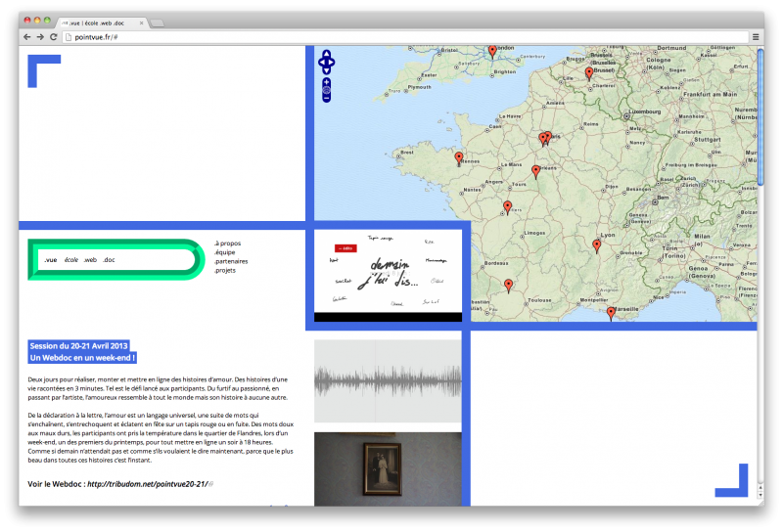The width and height of the screenshot is (783, 532).
Task: Click the 'Un Webdoc en un week-end !' heading
Action: (82, 358)
